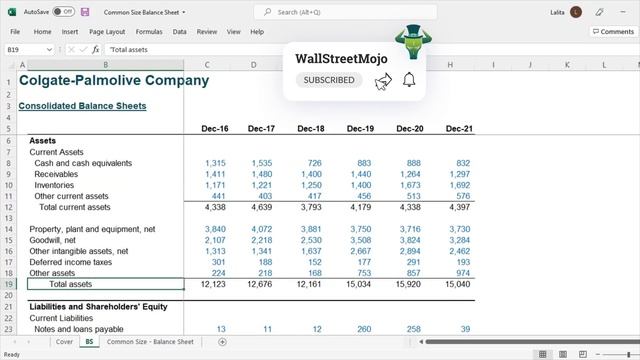
Task: Click the Name Box showing B19
Action: (x=24, y=50)
